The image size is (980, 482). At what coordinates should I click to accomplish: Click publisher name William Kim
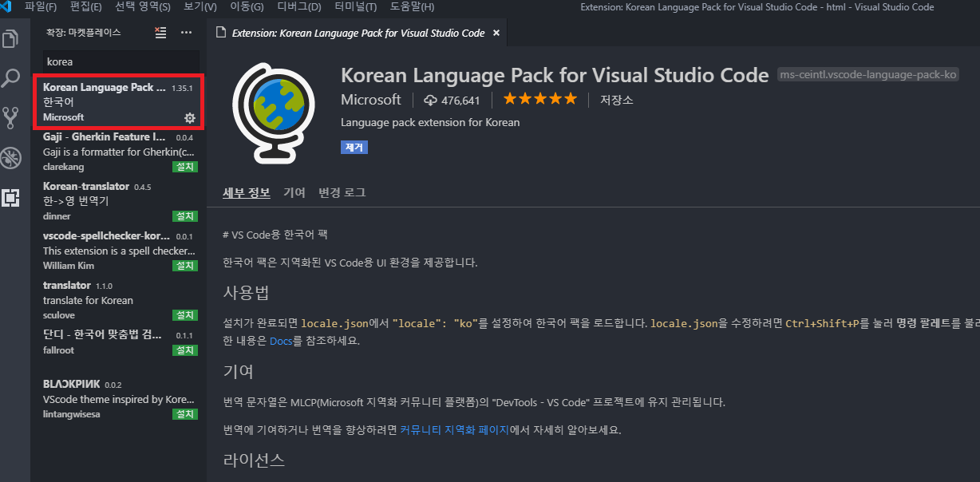click(x=69, y=266)
